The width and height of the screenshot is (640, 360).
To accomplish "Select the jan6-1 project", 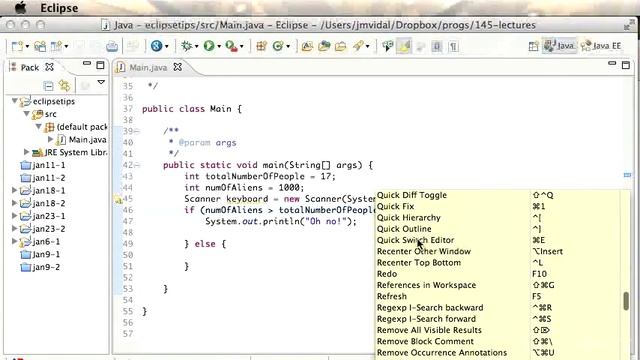I will click(x=40, y=241).
